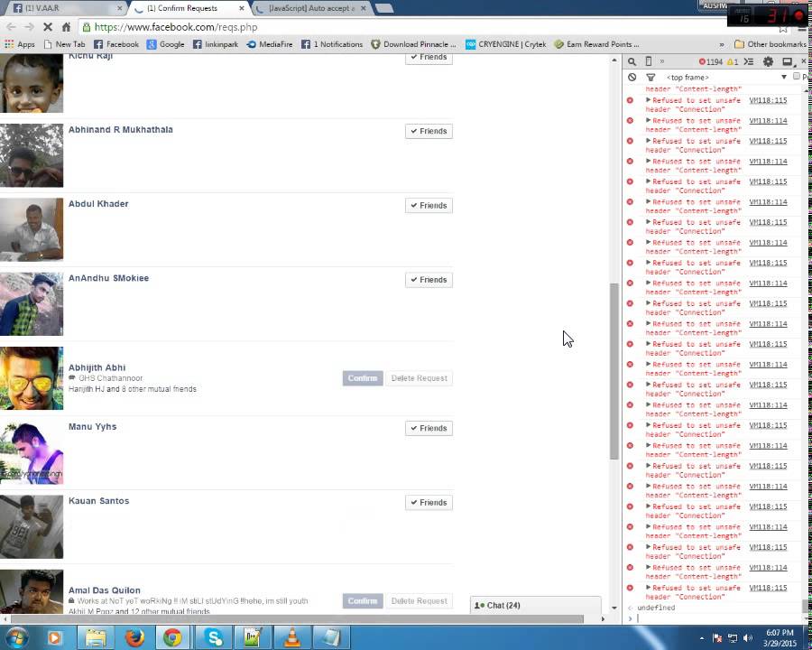Image resolution: width=812 pixels, height=650 pixels.
Task: Toggle device mode phone icon
Action: [x=649, y=61]
